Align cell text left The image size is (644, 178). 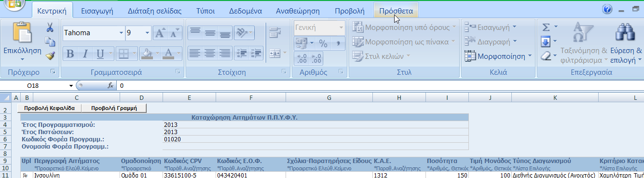click(195, 53)
